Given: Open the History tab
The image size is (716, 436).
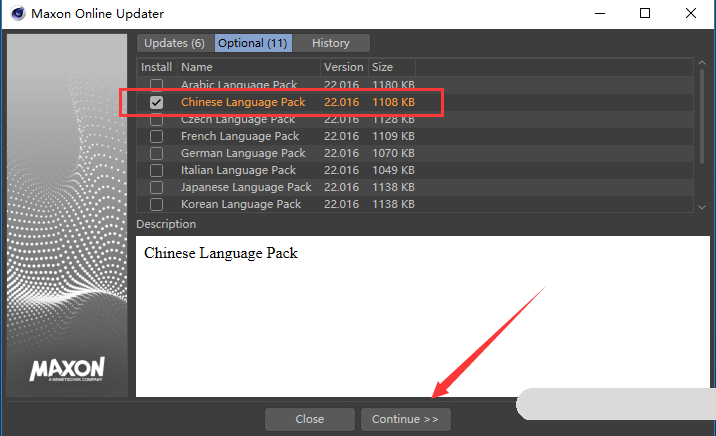Looking at the screenshot, I should 331,43.
